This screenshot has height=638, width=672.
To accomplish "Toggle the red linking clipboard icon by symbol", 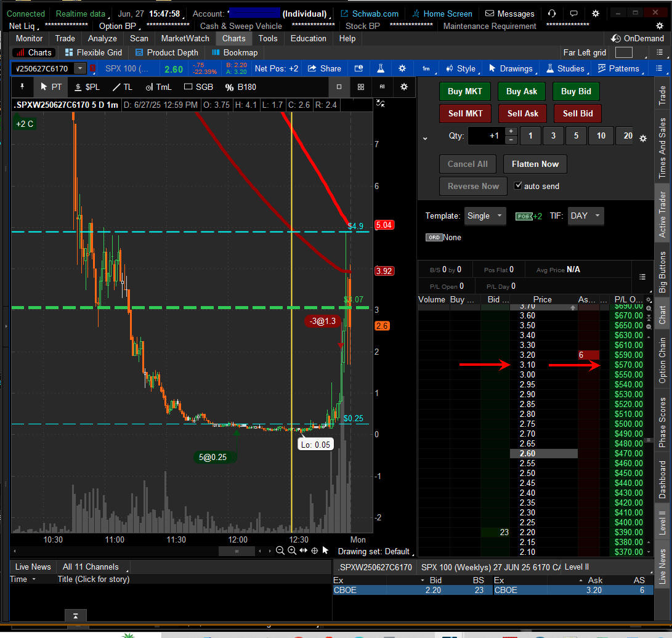I will click(x=92, y=68).
